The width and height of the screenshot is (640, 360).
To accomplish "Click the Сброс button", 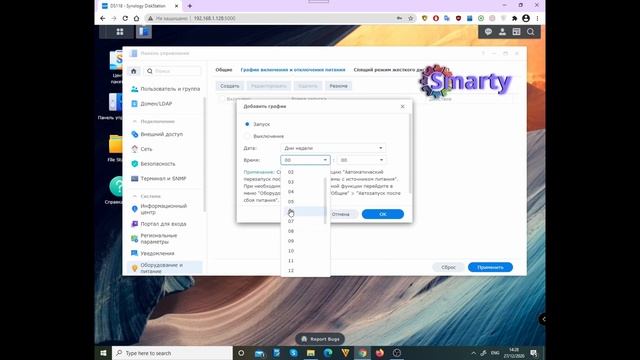I will tap(449, 267).
